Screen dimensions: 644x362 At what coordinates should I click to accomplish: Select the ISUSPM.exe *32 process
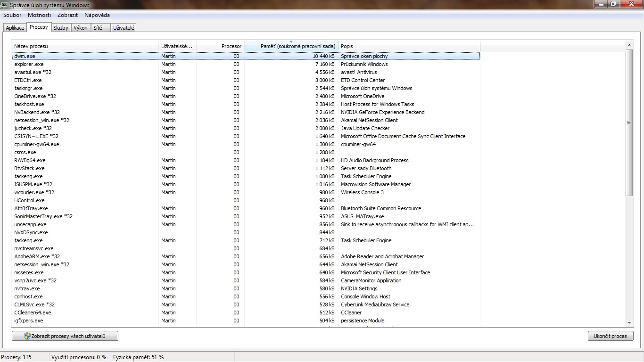[246, 184]
